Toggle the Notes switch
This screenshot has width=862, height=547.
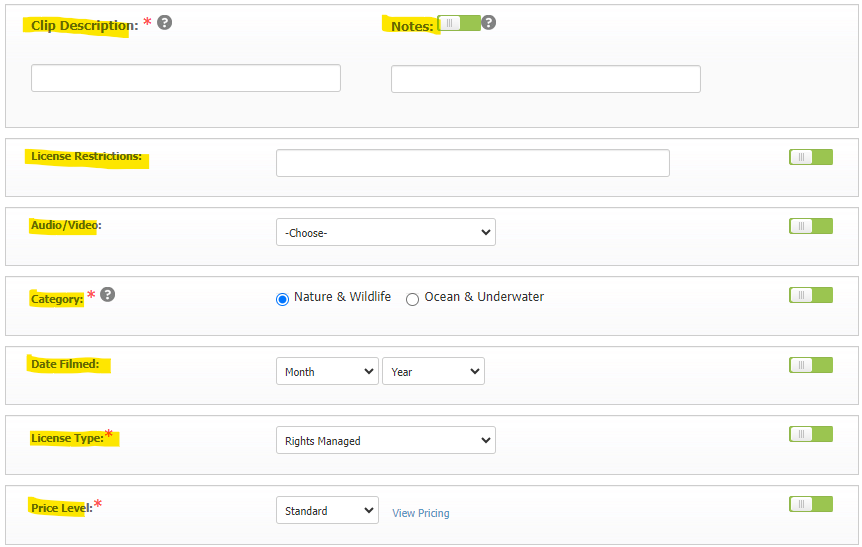pyautogui.click(x=459, y=23)
